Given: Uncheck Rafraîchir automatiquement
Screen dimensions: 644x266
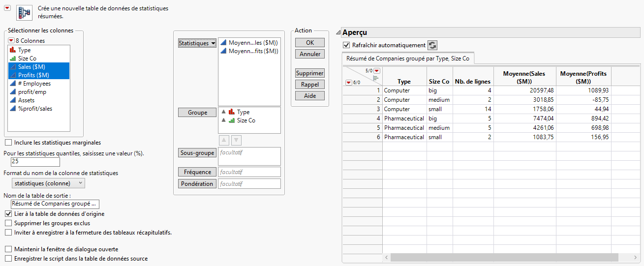Looking at the screenshot, I should [x=346, y=45].
